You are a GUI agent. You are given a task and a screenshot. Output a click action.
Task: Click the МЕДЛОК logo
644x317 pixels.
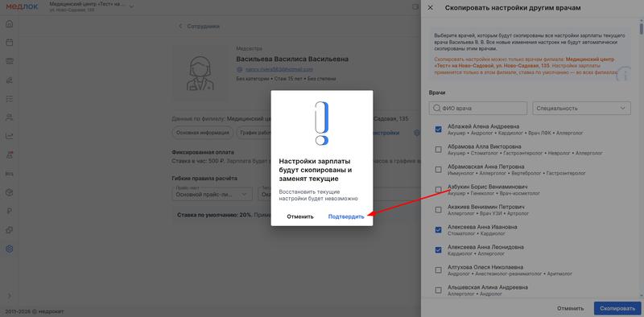point(22,6)
